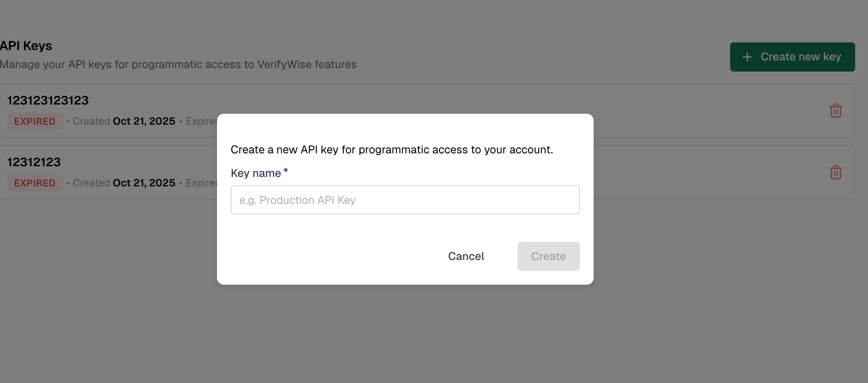The height and width of the screenshot is (383, 868).
Task: Click the disabled Create button
Action: [x=548, y=256]
